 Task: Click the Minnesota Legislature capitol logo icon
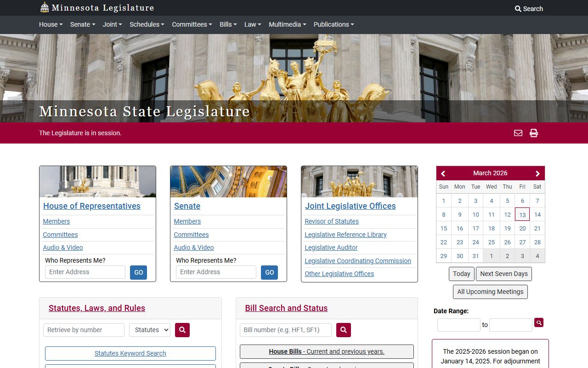45,7
